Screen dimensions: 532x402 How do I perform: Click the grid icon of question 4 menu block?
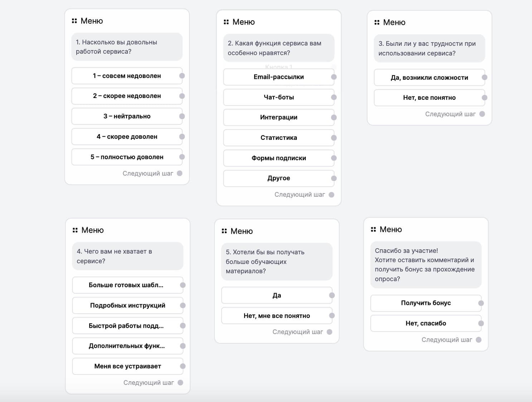[x=75, y=230]
